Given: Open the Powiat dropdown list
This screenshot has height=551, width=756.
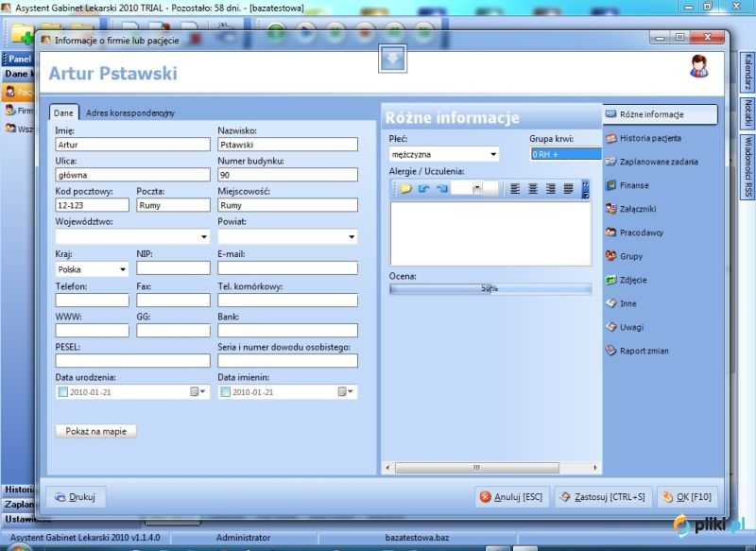Looking at the screenshot, I should pos(352,236).
